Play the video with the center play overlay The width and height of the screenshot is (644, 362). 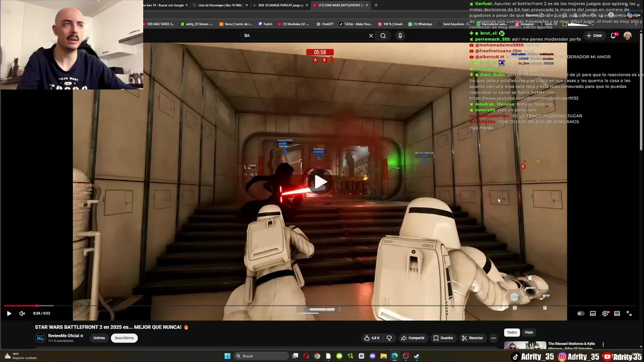[320, 182]
